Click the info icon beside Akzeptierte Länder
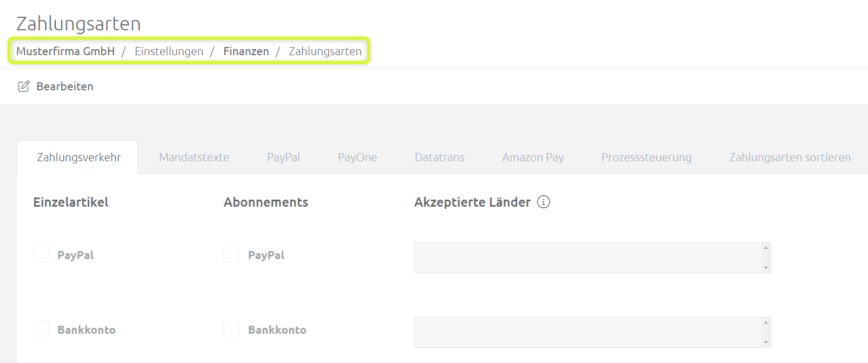The image size is (868, 363). tap(543, 202)
